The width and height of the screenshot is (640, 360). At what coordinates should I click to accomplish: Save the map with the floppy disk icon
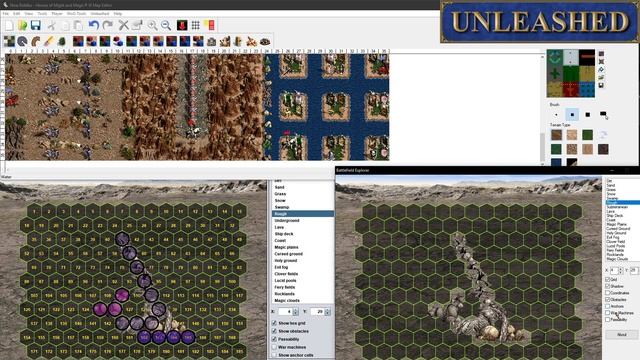pos(36,25)
